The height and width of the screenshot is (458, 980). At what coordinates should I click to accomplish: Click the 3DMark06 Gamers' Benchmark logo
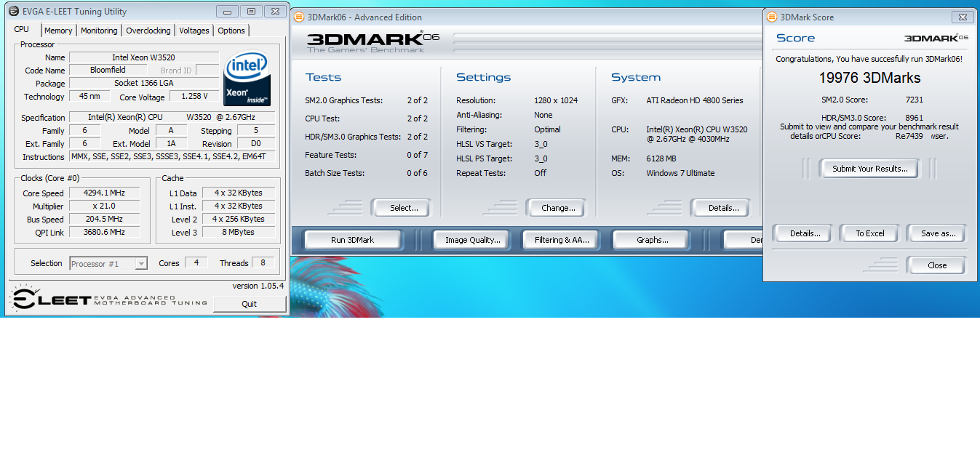373,42
